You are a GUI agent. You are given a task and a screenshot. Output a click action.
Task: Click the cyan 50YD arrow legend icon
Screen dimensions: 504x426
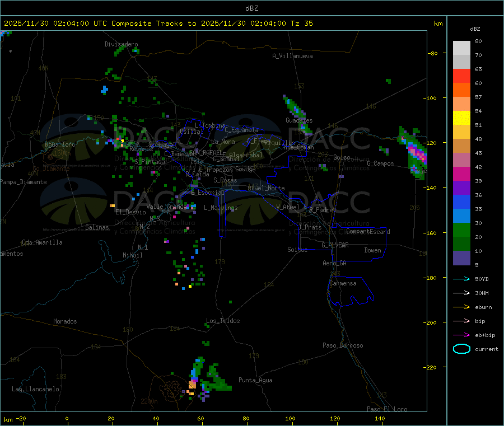pyautogui.click(x=461, y=279)
